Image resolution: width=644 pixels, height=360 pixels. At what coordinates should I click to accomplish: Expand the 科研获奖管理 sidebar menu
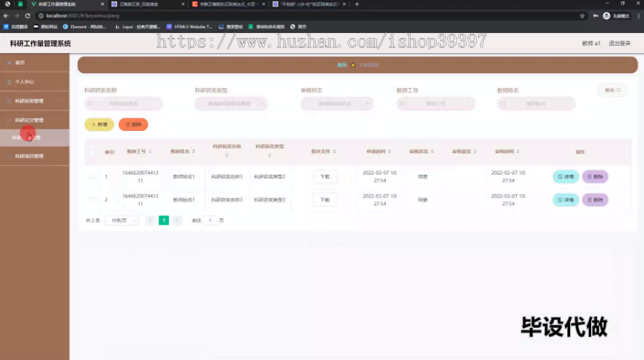click(34, 101)
